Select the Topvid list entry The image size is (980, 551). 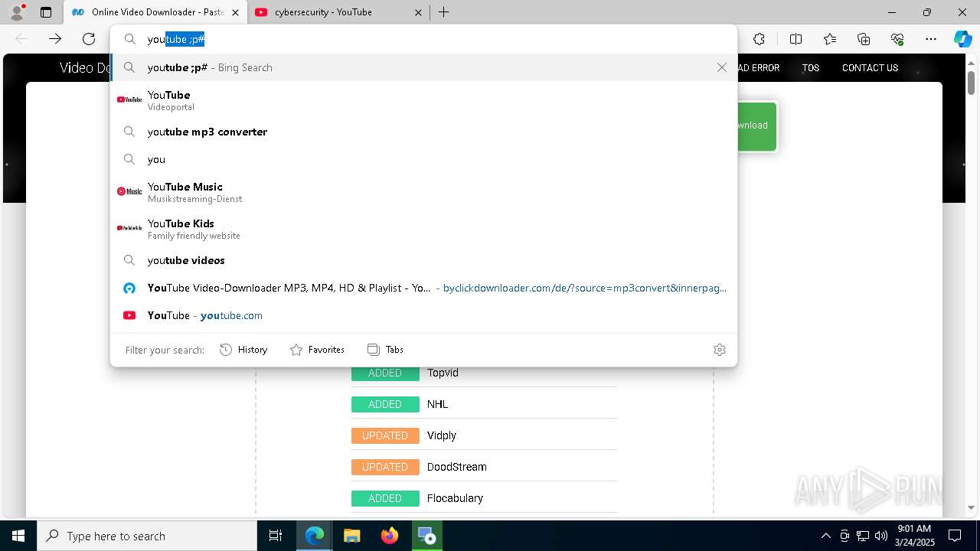point(443,373)
